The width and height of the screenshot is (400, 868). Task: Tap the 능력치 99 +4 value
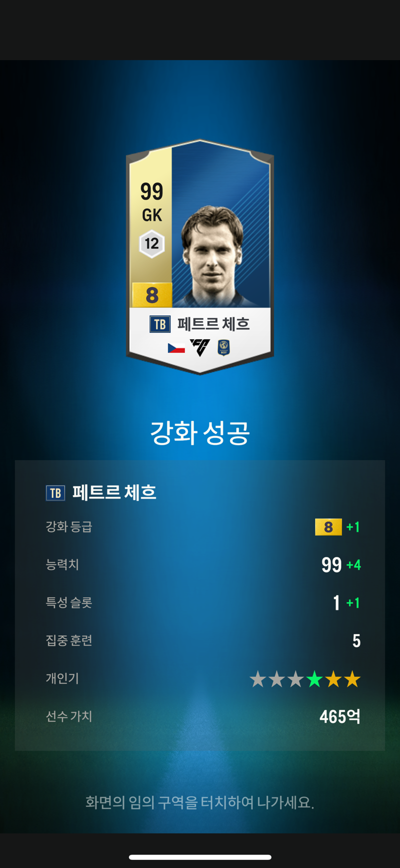341,565
